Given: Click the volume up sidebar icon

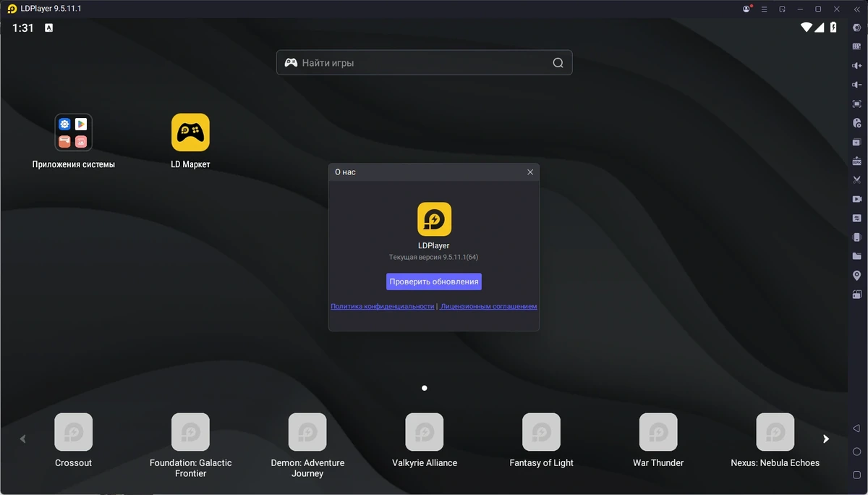Looking at the screenshot, I should (x=857, y=66).
